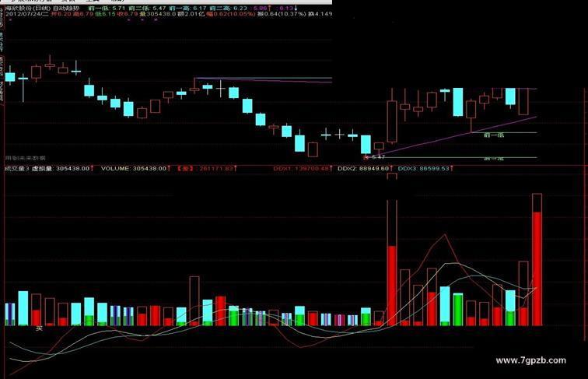
Task: Click the 前一低 support line label
Action: [494, 135]
